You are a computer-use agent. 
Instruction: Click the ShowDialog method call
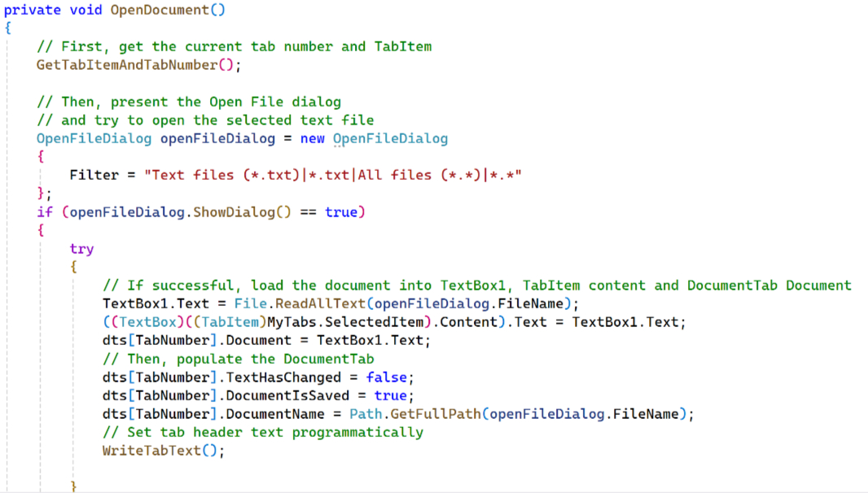pos(234,212)
